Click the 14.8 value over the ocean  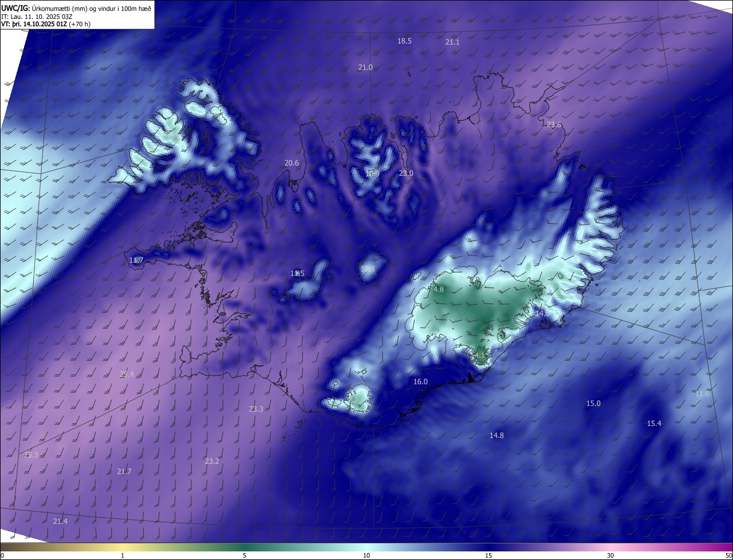(496, 436)
